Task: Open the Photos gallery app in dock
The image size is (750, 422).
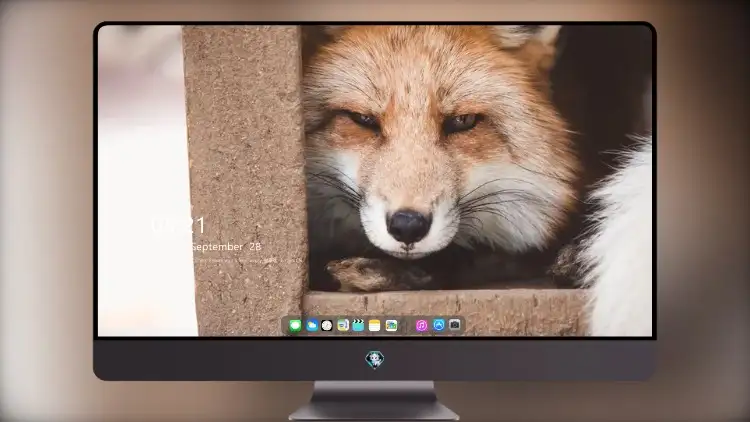Action: click(x=391, y=326)
